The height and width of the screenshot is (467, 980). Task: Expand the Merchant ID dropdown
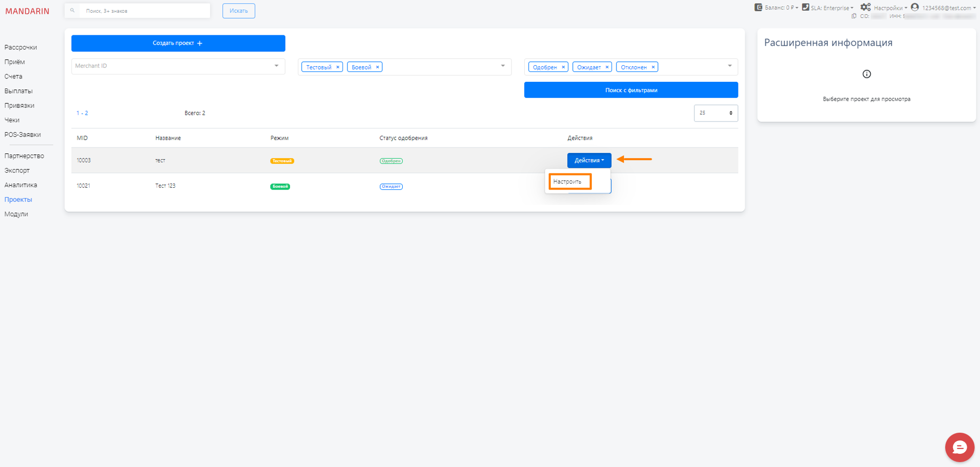(x=276, y=66)
